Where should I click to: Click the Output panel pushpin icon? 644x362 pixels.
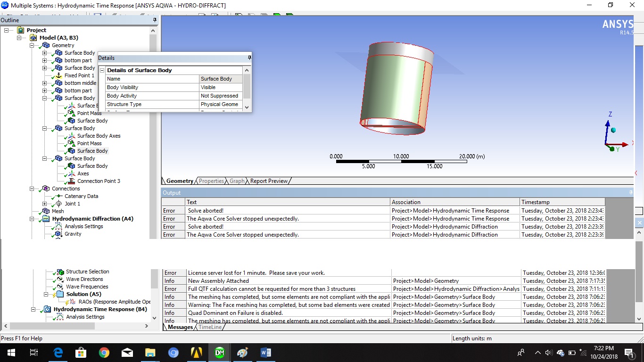pos(631,192)
